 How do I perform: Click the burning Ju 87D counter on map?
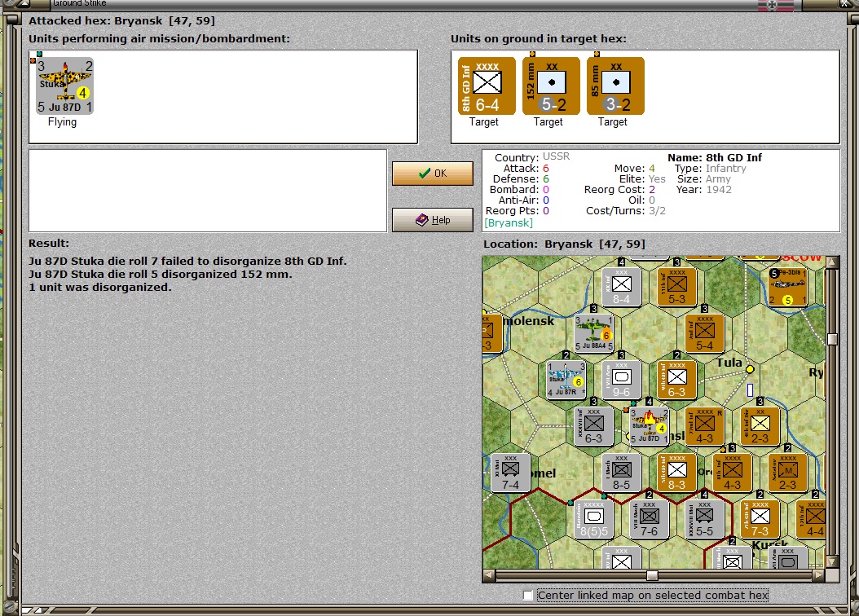click(650, 425)
